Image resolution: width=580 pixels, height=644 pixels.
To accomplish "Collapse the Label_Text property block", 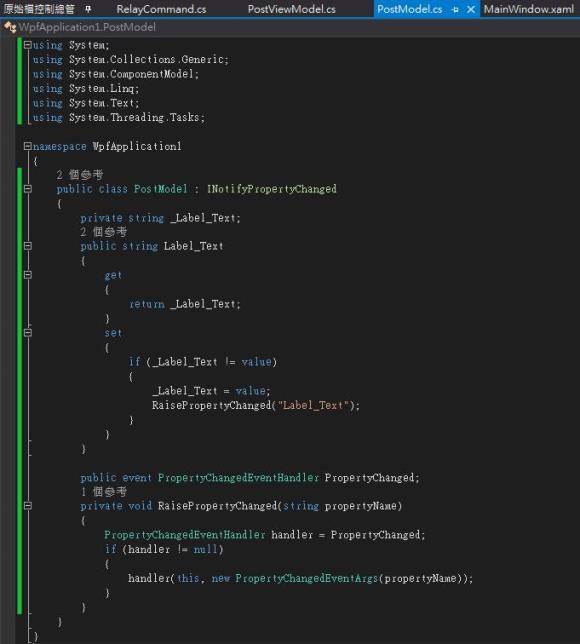I will point(28,246).
